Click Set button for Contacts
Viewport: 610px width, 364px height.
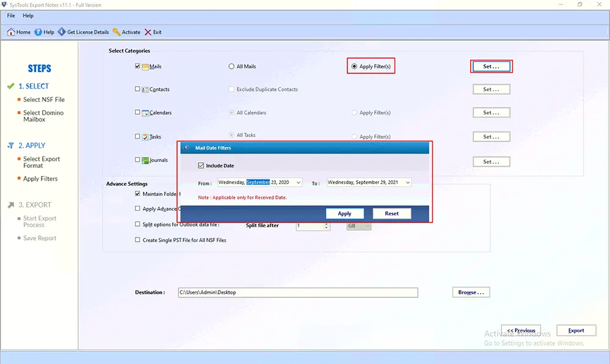[x=492, y=90]
